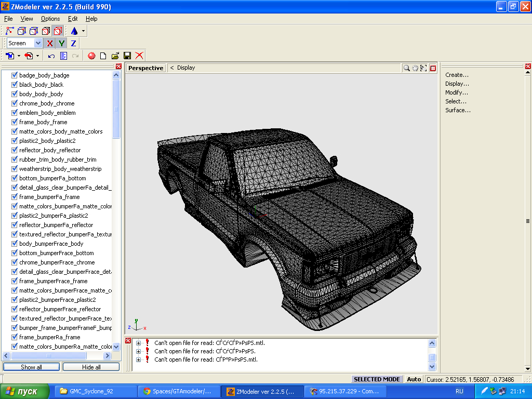Switch to objects level red cube icon
Viewport: 532px width, 399px height.
tap(58, 31)
